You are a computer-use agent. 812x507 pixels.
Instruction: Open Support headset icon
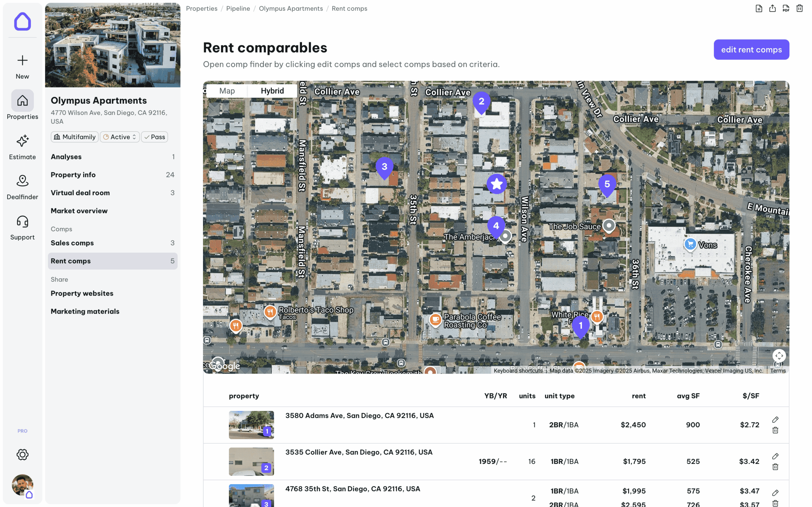click(x=22, y=221)
